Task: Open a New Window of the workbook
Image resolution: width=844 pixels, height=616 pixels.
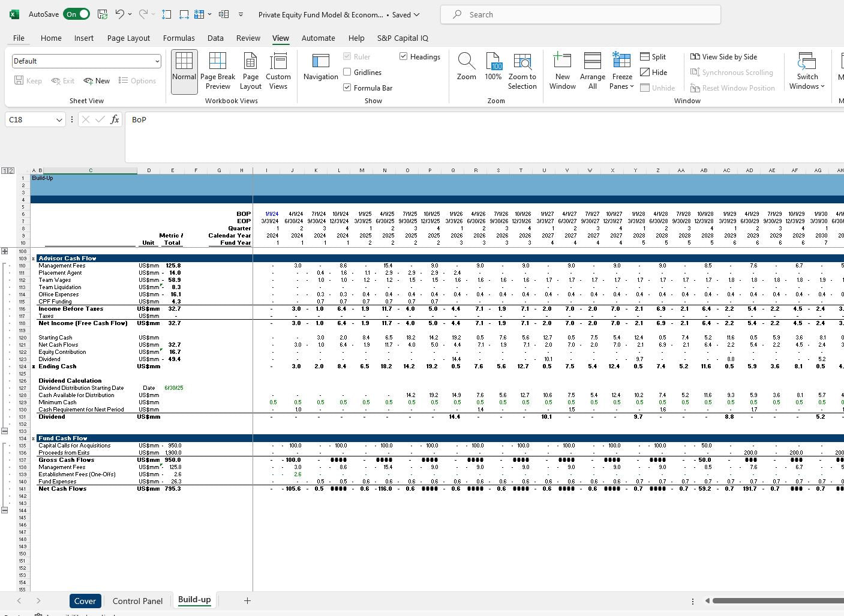Action: click(562, 70)
